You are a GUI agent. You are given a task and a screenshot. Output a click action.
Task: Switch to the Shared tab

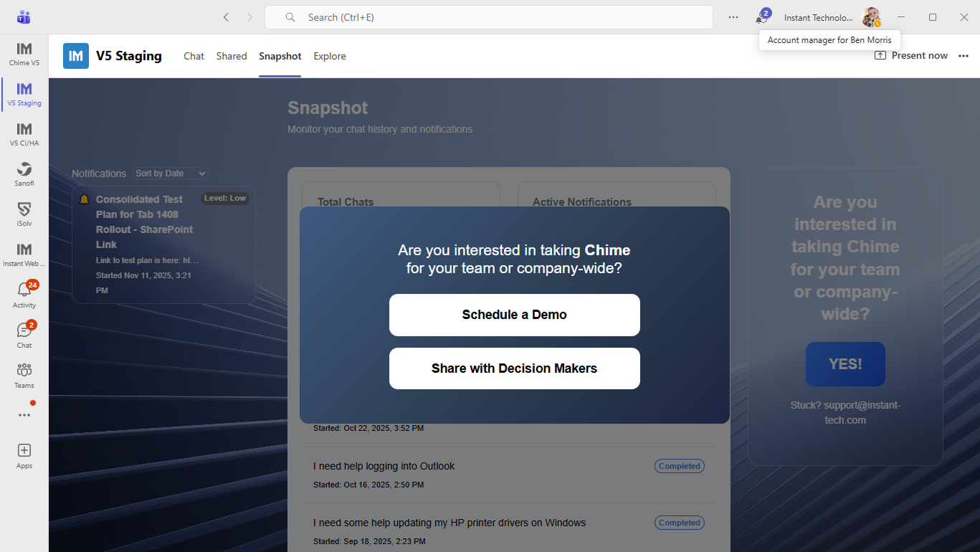[x=232, y=56]
